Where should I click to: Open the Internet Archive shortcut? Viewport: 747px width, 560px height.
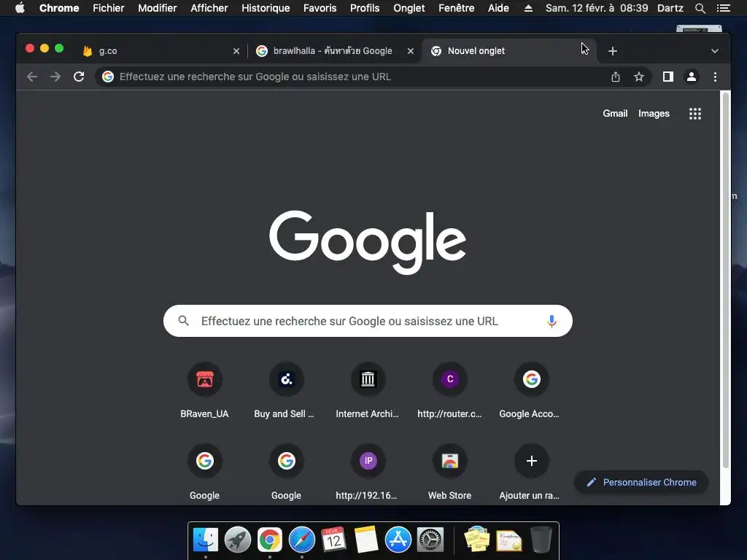pos(368,391)
